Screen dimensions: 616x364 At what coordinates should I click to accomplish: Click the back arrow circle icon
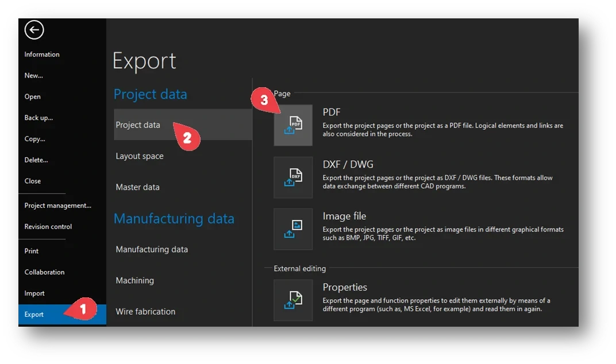[x=34, y=30]
